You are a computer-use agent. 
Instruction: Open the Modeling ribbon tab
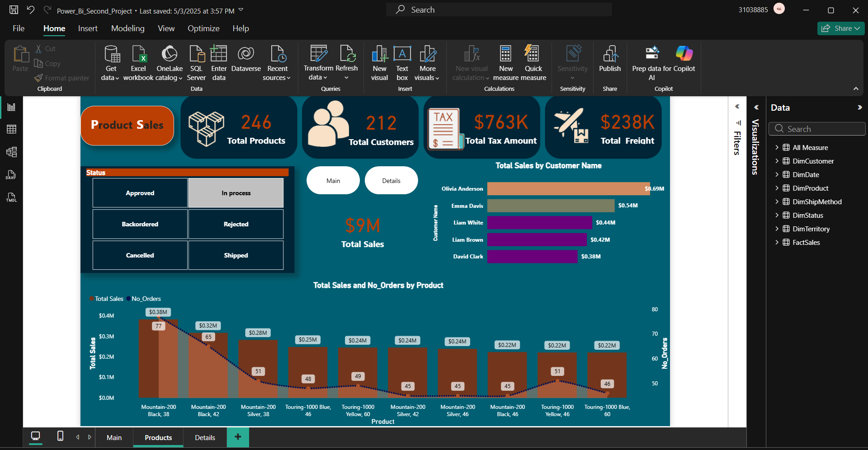(x=127, y=28)
